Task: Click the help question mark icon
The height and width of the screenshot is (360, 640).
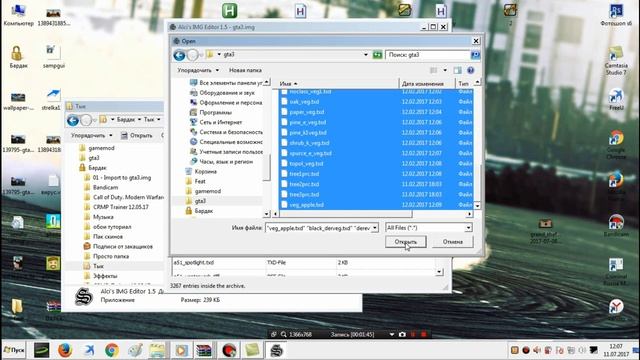Action: tap(471, 70)
